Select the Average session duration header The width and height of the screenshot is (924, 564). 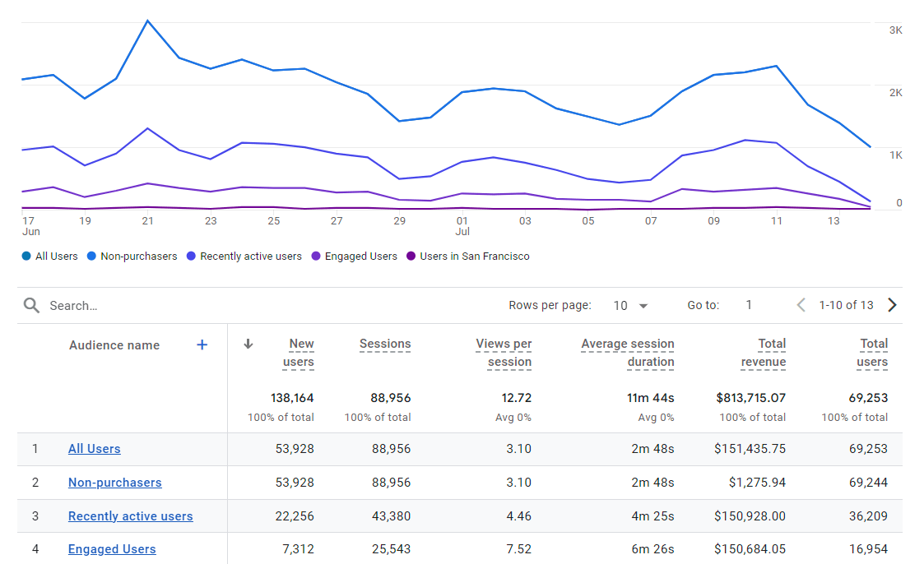click(x=628, y=353)
